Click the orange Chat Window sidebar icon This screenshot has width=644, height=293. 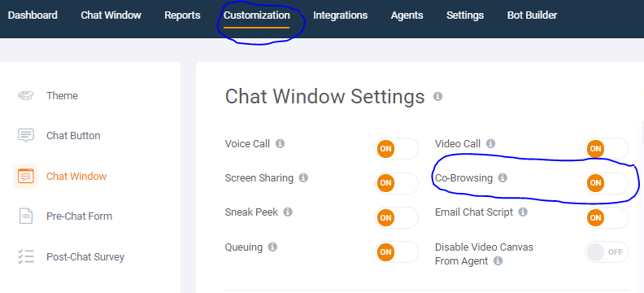point(26,177)
